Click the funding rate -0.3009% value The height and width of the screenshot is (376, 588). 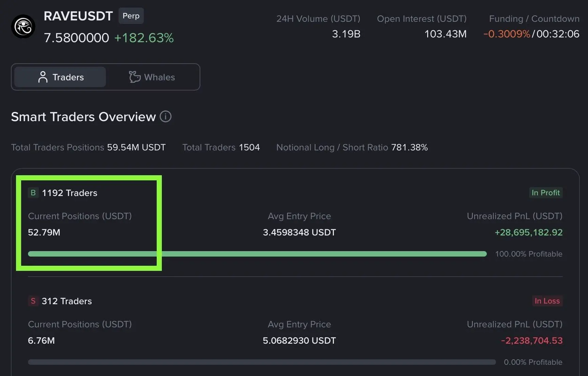coord(507,34)
